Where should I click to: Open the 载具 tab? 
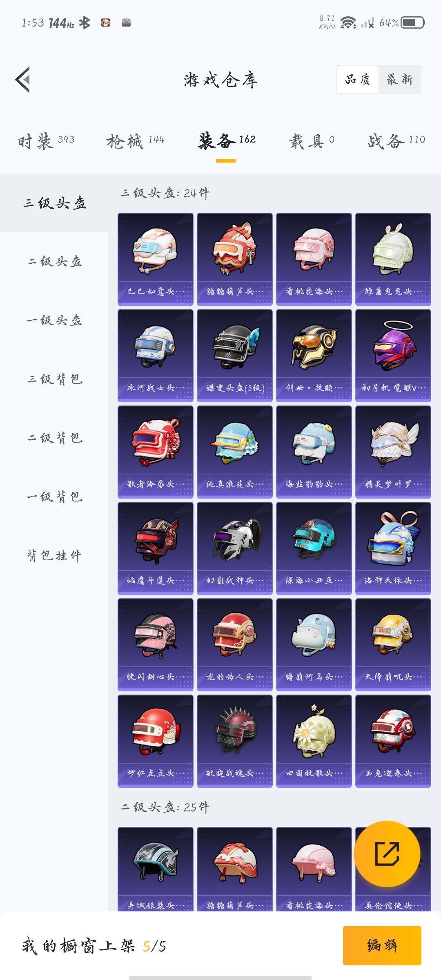click(x=312, y=141)
